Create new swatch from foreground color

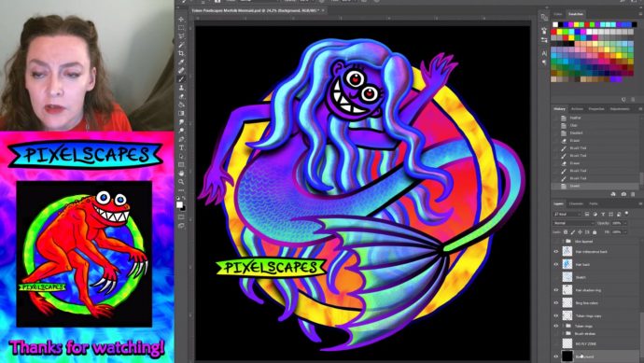click(623, 99)
